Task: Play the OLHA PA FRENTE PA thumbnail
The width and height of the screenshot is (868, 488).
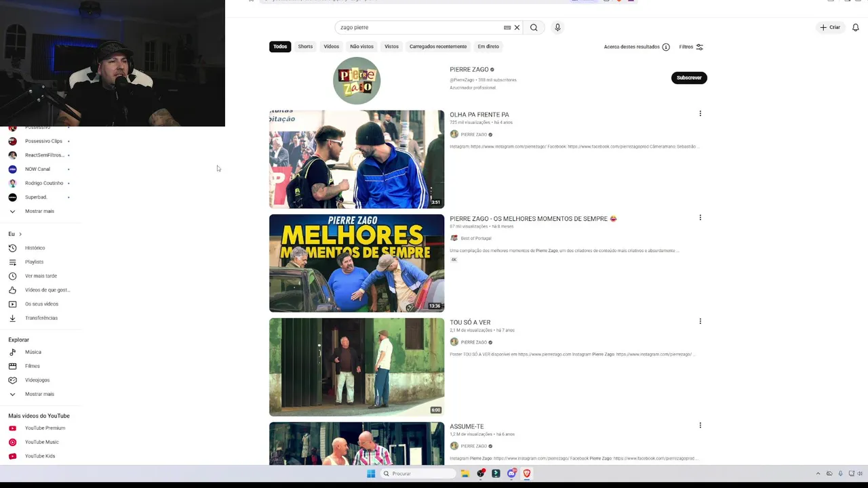Action: (x=357, y=159)
